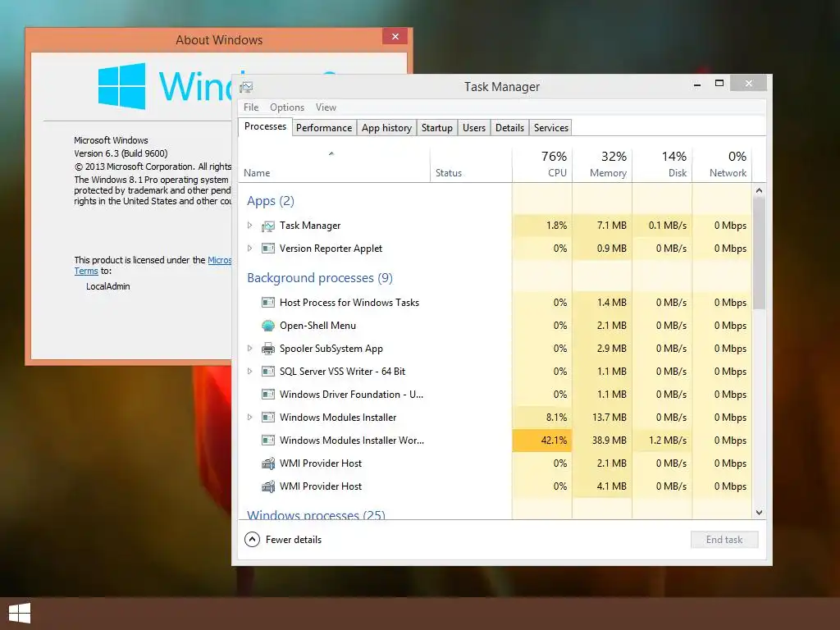Click the End task button

724,540
